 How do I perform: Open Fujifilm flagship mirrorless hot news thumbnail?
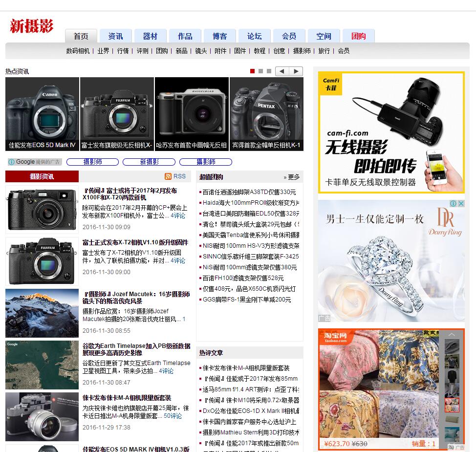(117, 114)
